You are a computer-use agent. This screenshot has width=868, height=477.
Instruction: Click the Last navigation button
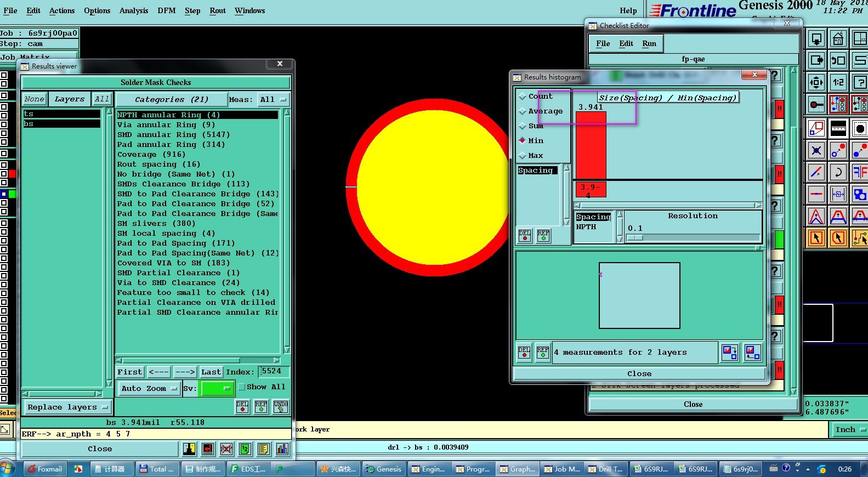tap(211, 372)
